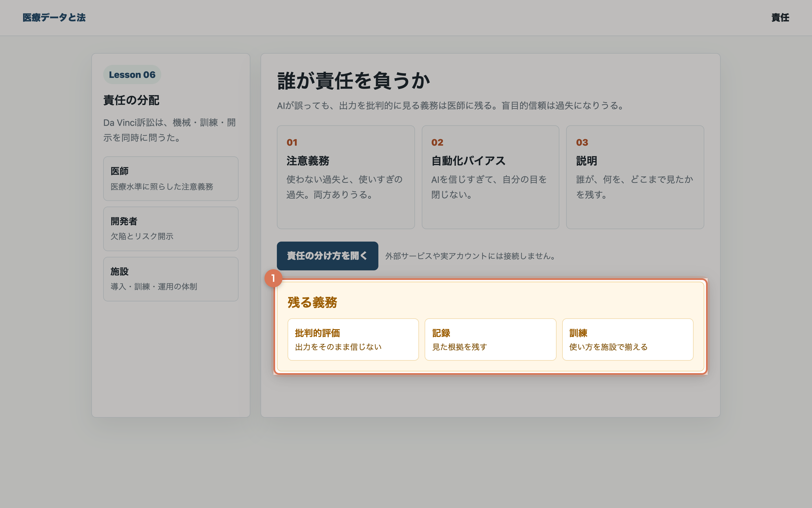This screenshot has height=508, width=812.
Task: Click the 残る義務 panel heading
Action: (312, 302)
